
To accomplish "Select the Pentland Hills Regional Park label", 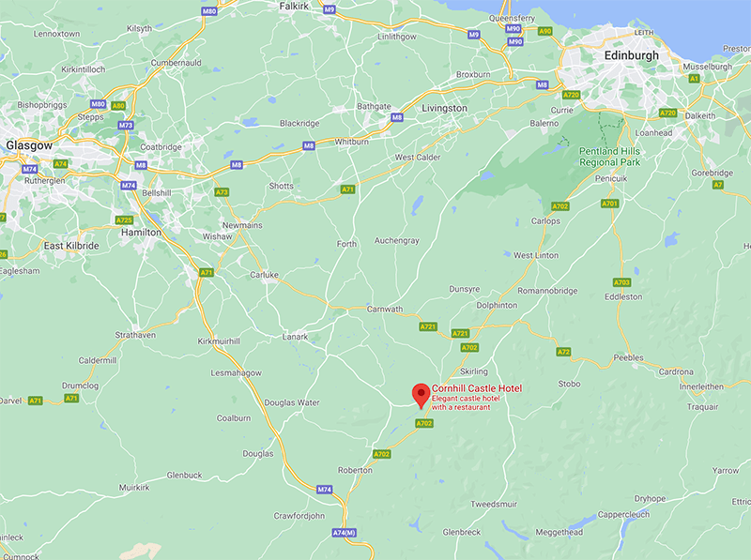I will (x=609, y=157).
